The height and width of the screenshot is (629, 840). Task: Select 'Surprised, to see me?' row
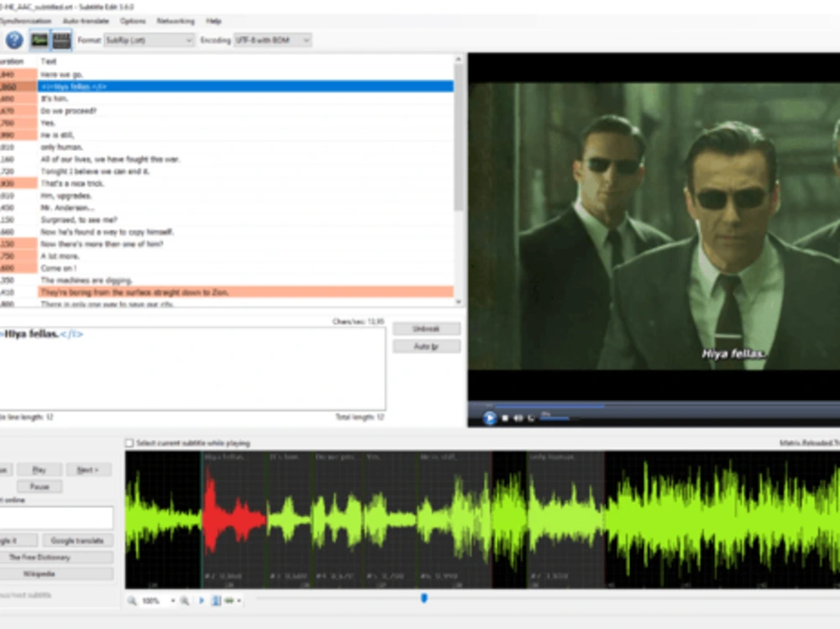(x=226, y=220)
